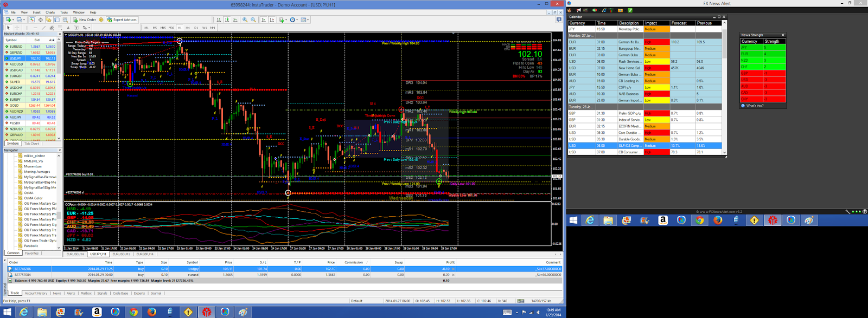Image resolution: width=868 pixels, height=318 pixels.
Task: Switch timeframe to W1
Action: pyautogui.click(x=205, y=28)
